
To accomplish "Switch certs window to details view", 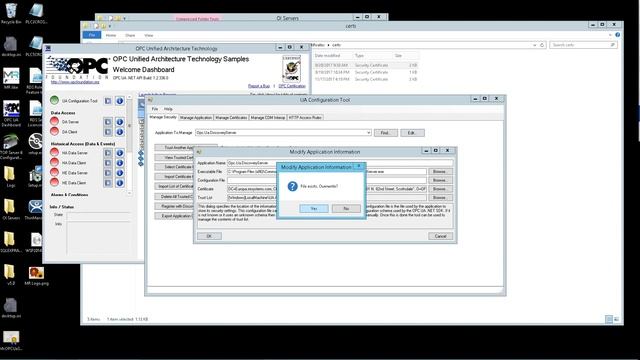I will click(609, 319).
